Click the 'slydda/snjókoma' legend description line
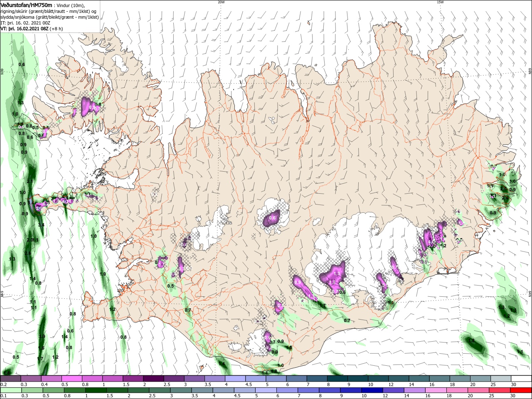 49,17
